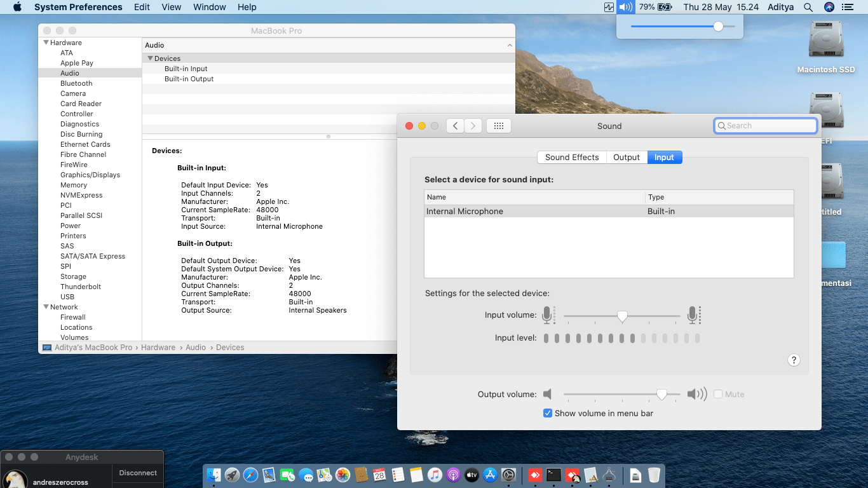
Task: Open Apple TV app in Dock
Action: point(471,475)
